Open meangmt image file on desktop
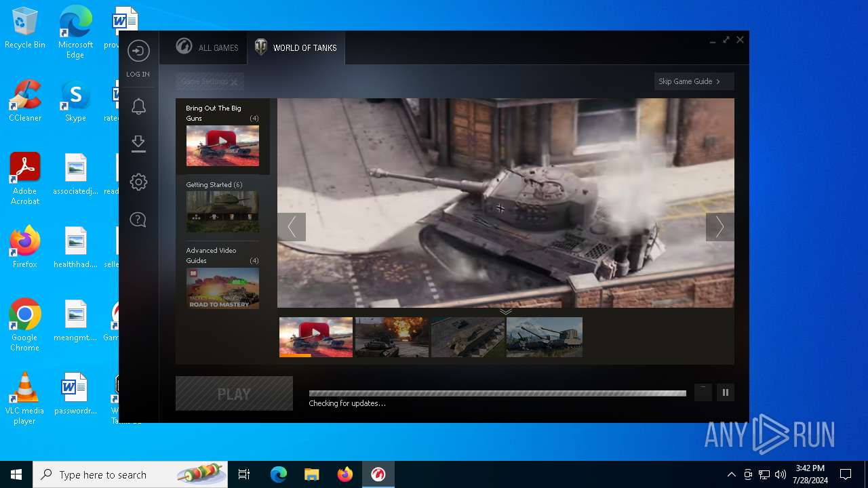This screenshot has height=488, width=868. click(x=75, y=321)
